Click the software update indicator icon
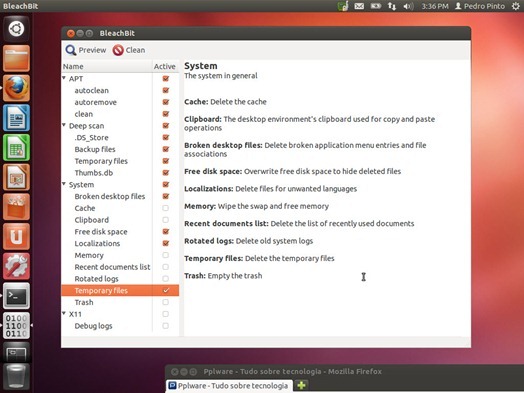 [343, 6]
